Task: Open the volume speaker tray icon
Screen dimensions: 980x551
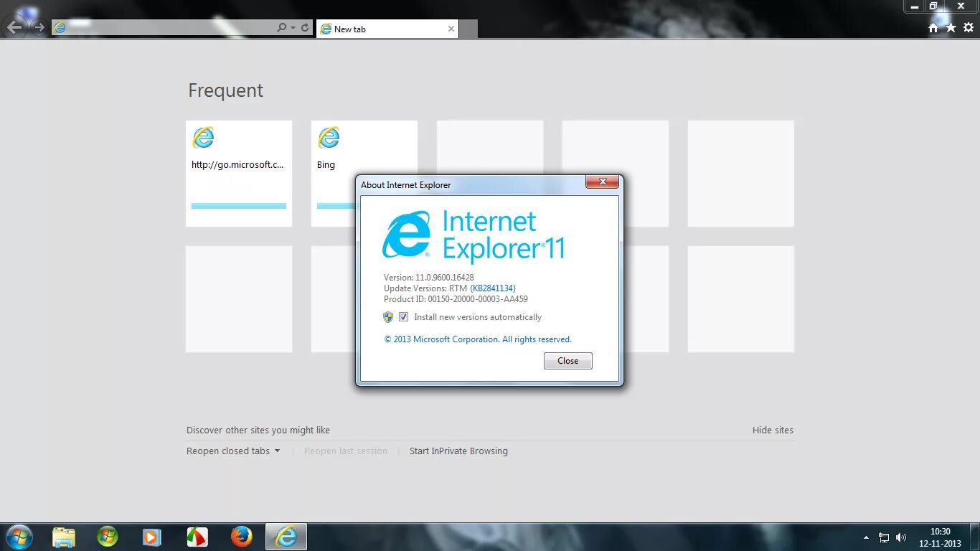Action: (x=901, y=537)
